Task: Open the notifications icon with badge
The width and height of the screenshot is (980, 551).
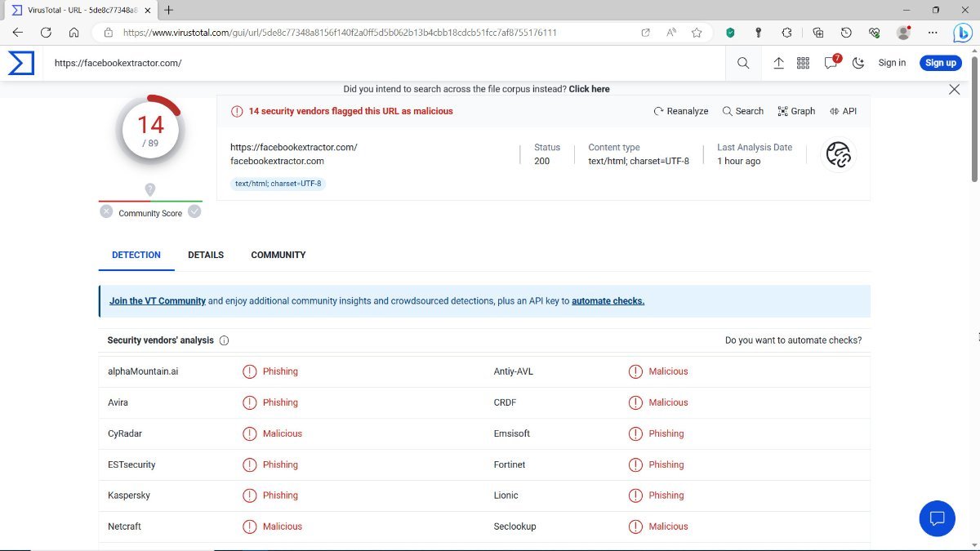Action: pyautogui.click(x=831, y=63)
